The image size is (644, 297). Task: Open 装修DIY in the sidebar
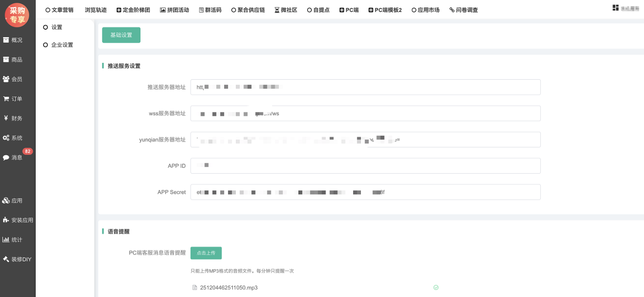[x=17, y=259]
